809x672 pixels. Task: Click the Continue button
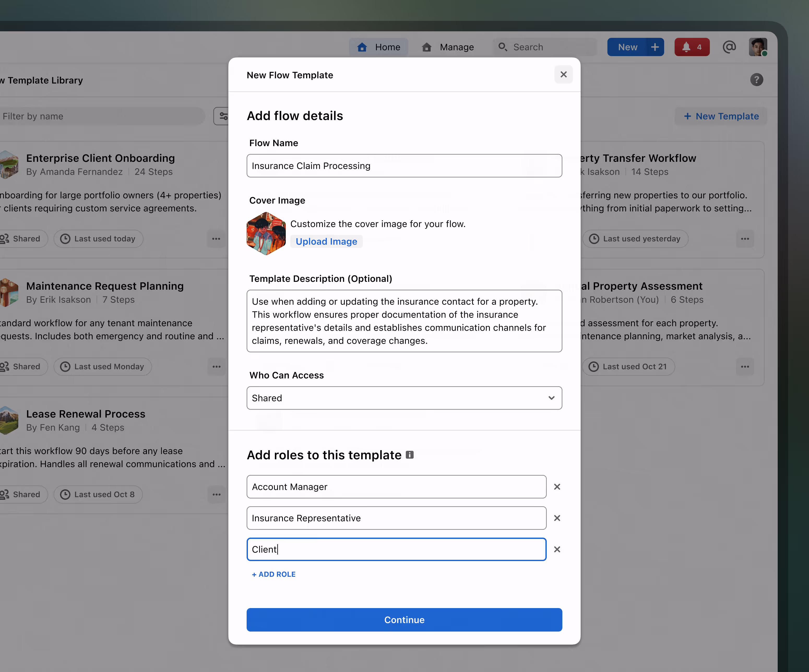[404, 620]
